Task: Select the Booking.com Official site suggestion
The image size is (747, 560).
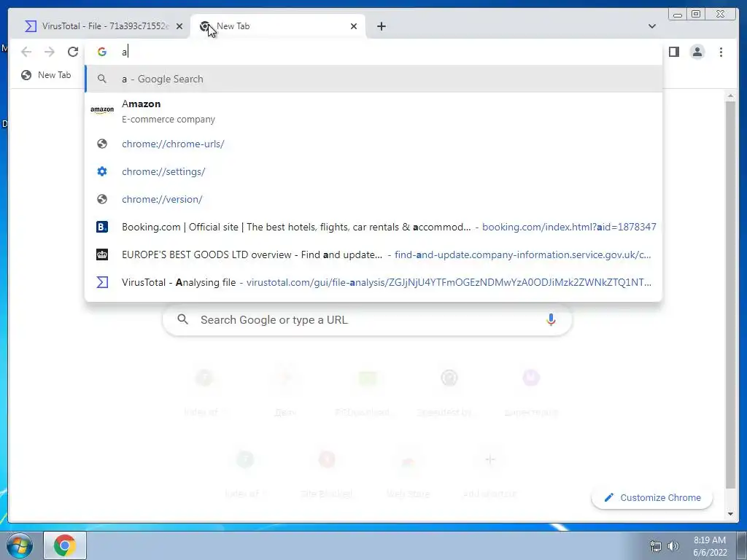Action: (373, 227)
